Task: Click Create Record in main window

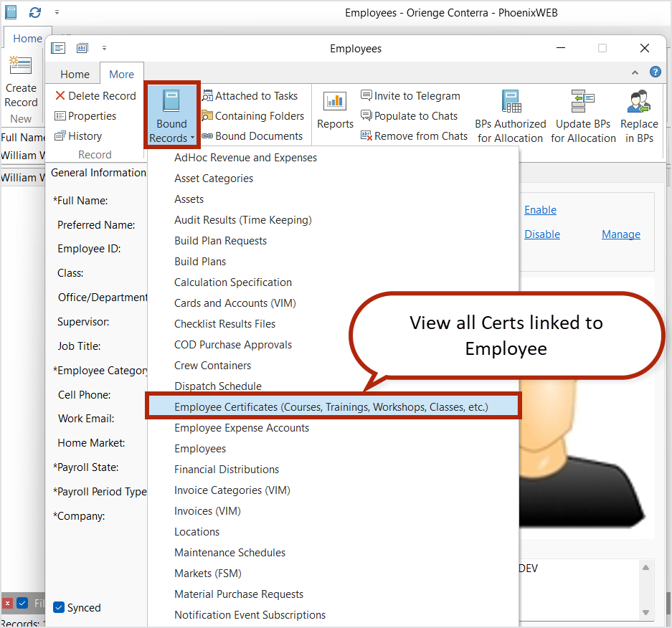Action: [21, 82]
